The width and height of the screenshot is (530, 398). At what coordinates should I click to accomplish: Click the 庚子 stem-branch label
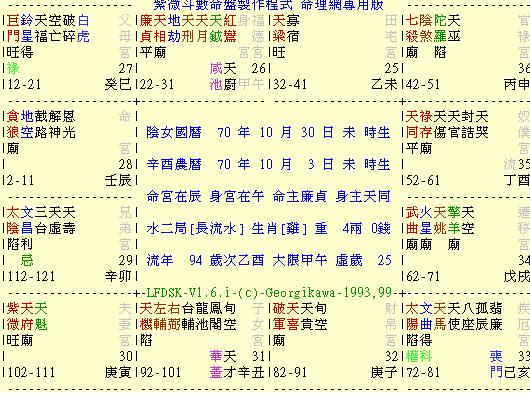384,373
